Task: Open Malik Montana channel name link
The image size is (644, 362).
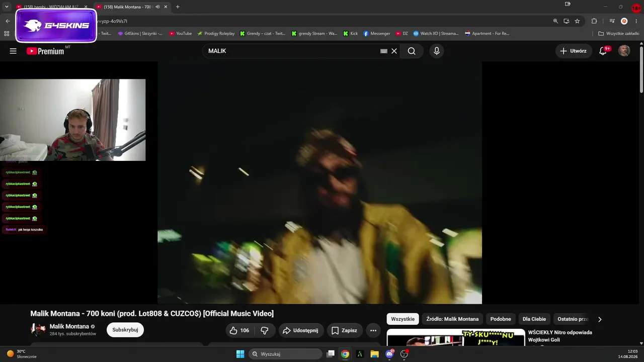Action: 69,326
